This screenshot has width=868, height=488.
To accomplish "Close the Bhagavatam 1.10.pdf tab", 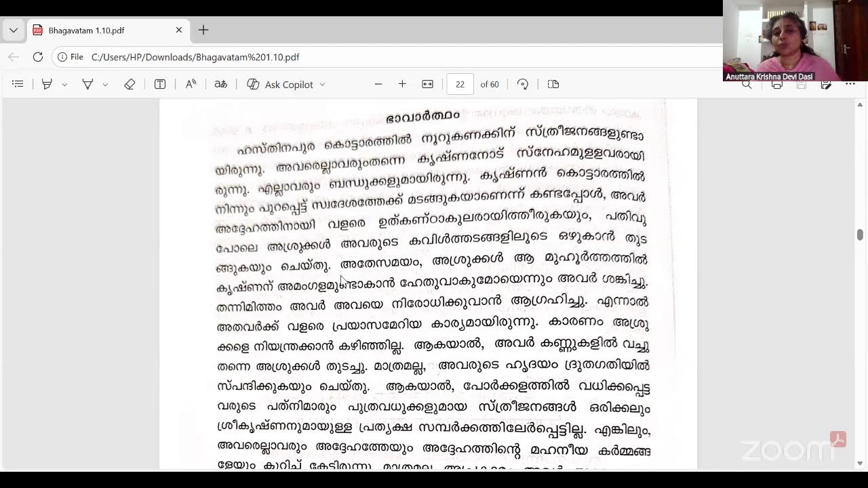I will (179, 30).
